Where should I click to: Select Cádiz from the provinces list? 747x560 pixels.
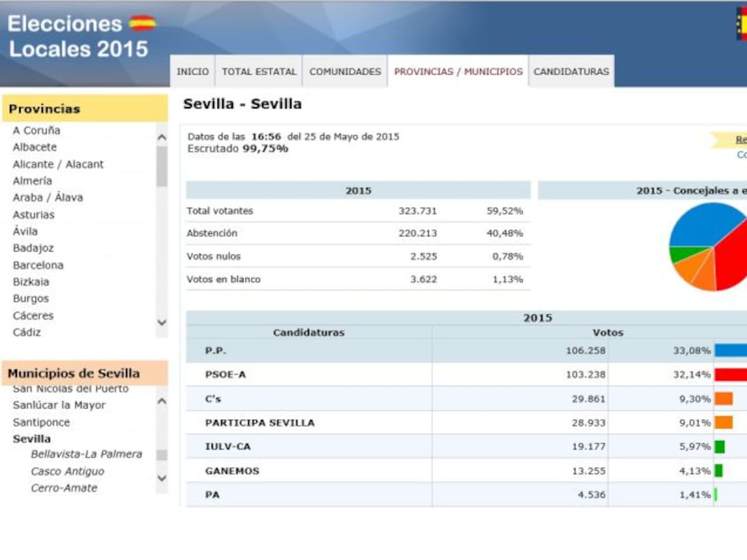click(x=27, y=332)
